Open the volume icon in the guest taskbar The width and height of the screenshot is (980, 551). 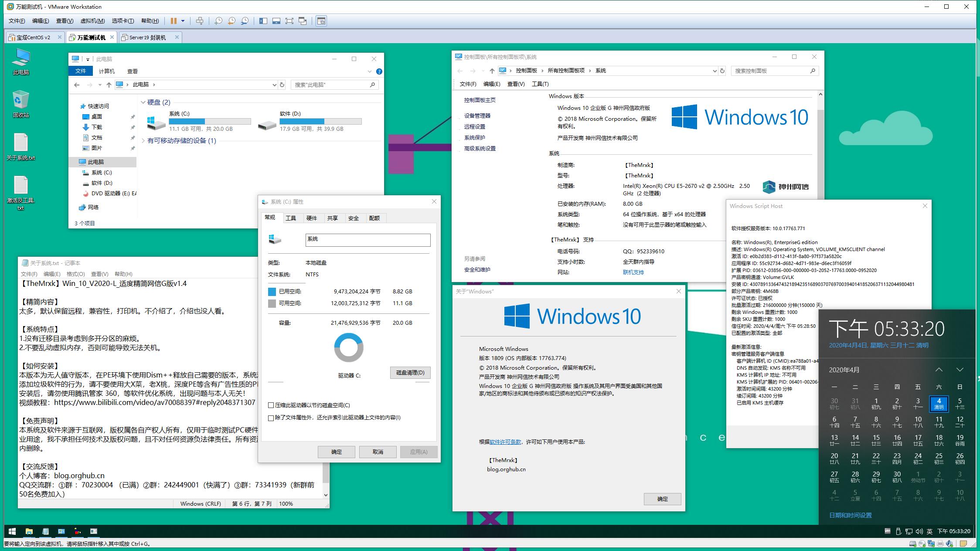click(919, 531)
